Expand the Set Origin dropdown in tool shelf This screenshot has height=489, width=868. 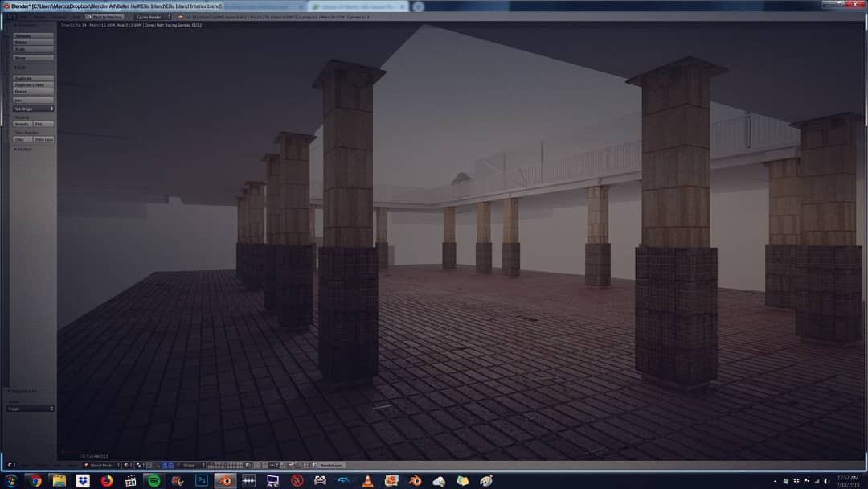(x=31, y=108)
